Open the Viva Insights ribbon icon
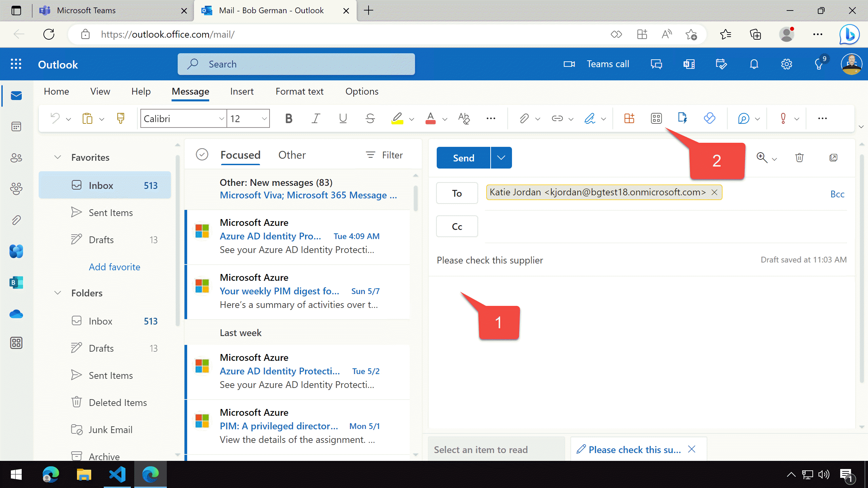Screen dimensions: 868x488 (x=709, y=118)
